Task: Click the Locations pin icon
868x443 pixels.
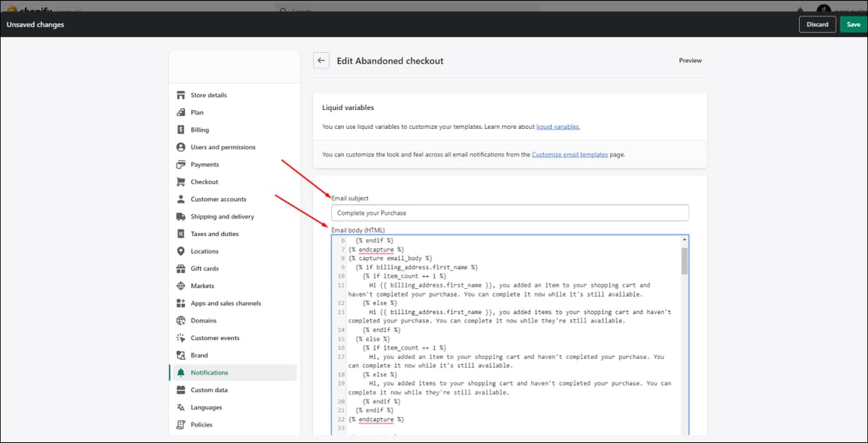Action: click(x=181, y=251)
